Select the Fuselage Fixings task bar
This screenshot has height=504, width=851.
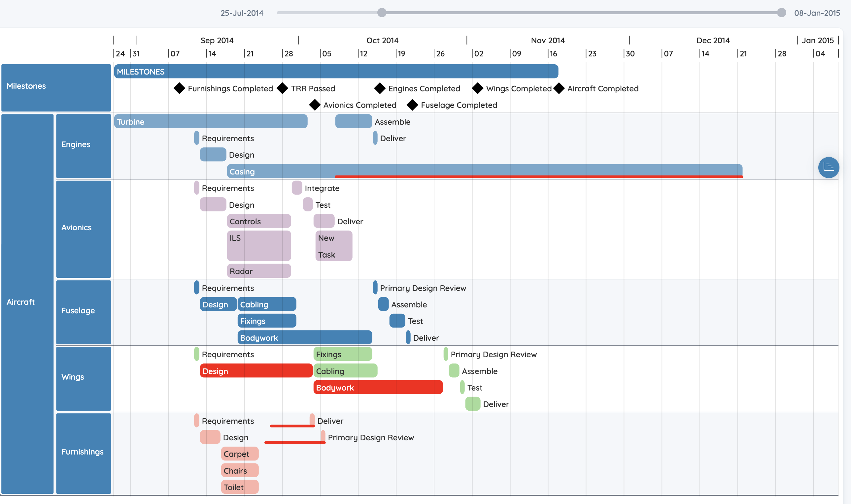[267, 321]
